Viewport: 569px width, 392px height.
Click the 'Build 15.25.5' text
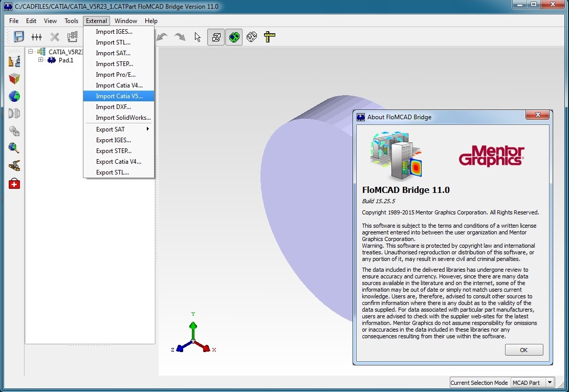point(379,201)
